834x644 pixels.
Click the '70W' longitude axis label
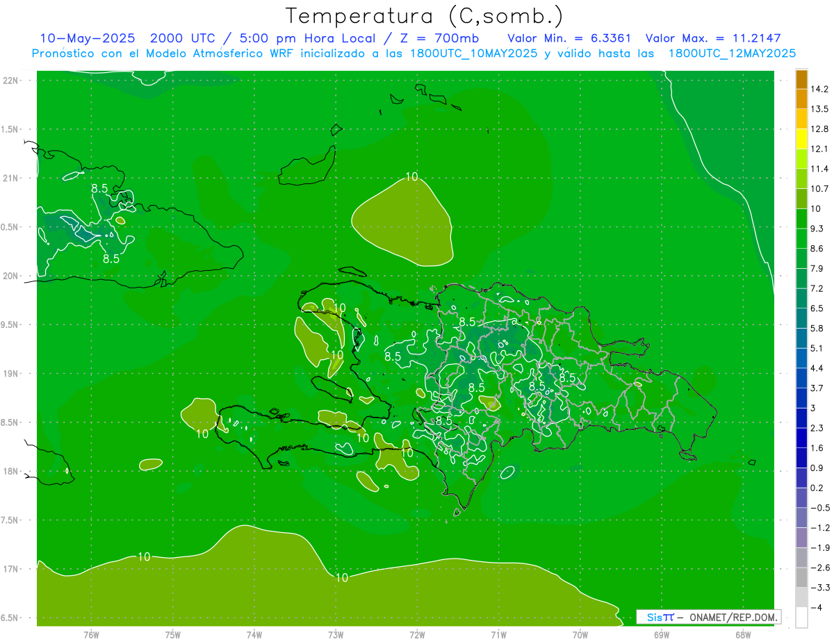tap(580, 635)
